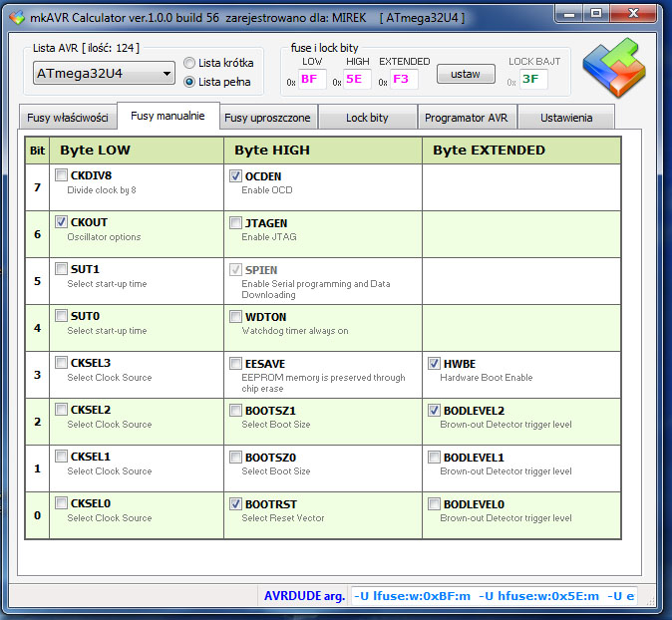Click the 'Hardware Boot Enable' description
Viewport: 672px width, 620px height.
click(x=487, y=378)
